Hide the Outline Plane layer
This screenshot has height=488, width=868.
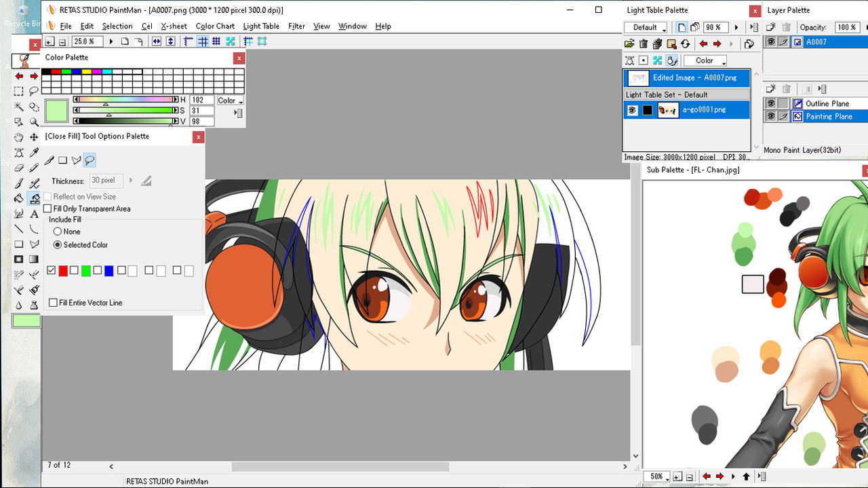point(770,104)
